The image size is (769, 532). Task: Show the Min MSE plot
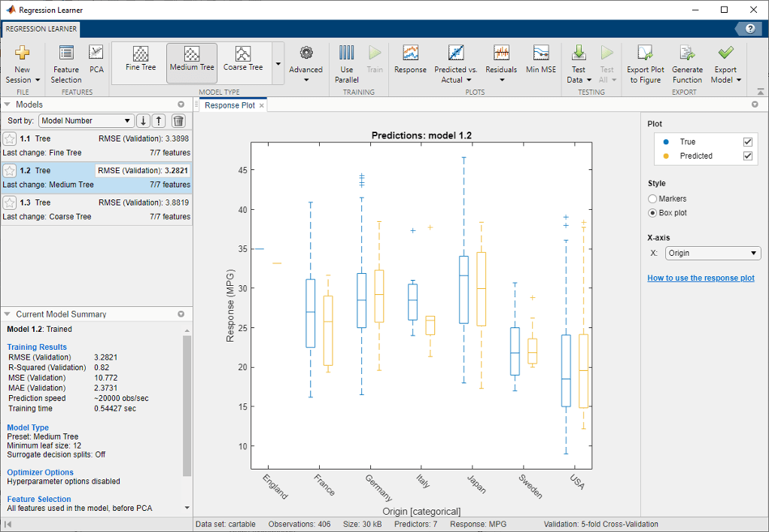(x=541, y=59)
